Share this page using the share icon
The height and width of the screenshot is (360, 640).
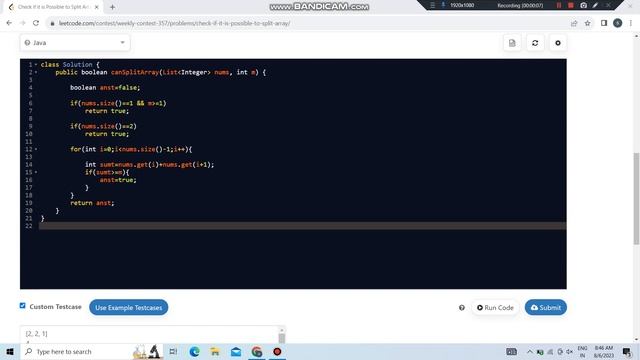coord(574,23)
